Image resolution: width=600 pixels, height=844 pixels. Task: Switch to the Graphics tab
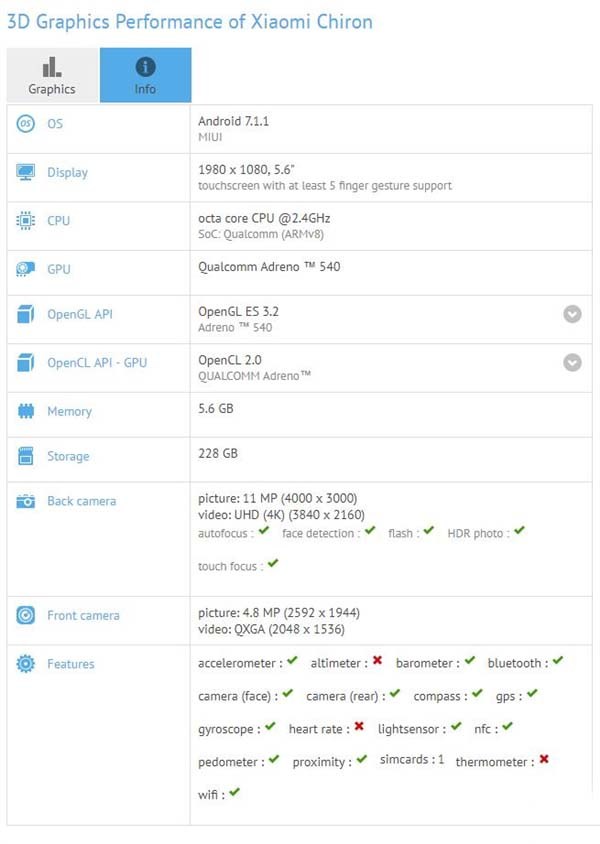52,75
